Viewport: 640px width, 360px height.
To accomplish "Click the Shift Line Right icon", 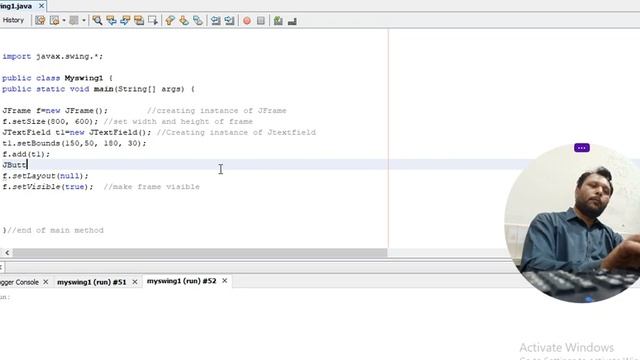I will (229, 20).
